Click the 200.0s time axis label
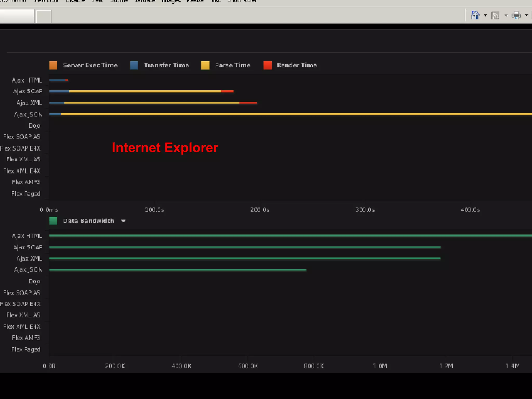 coord(260,210)
